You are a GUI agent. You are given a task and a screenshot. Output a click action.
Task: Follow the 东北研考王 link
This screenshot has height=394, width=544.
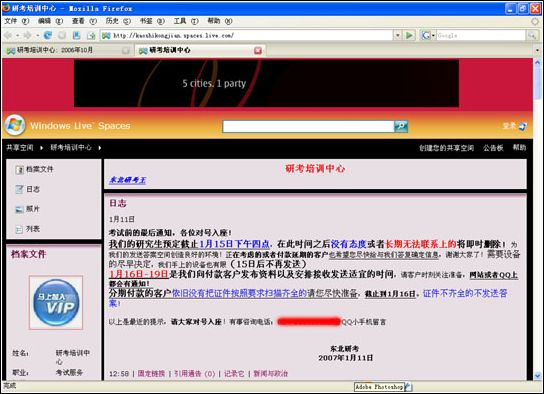click(128, 180)
